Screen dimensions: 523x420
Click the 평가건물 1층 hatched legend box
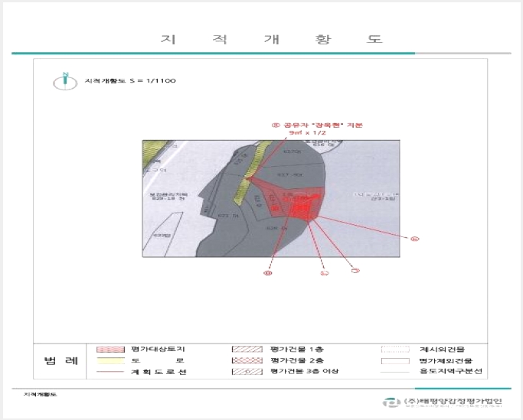click(x=247, y=350)
